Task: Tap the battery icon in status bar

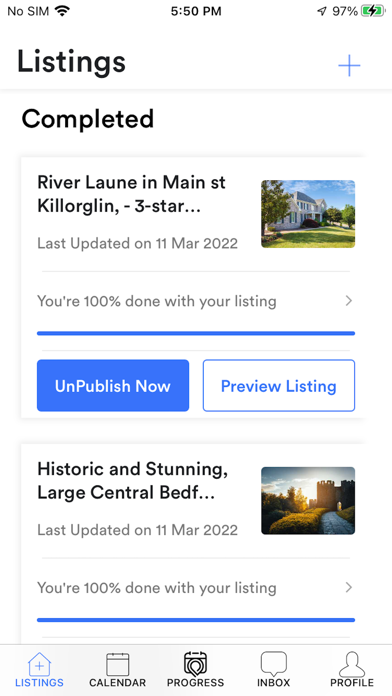Action: tap(373, 12)
